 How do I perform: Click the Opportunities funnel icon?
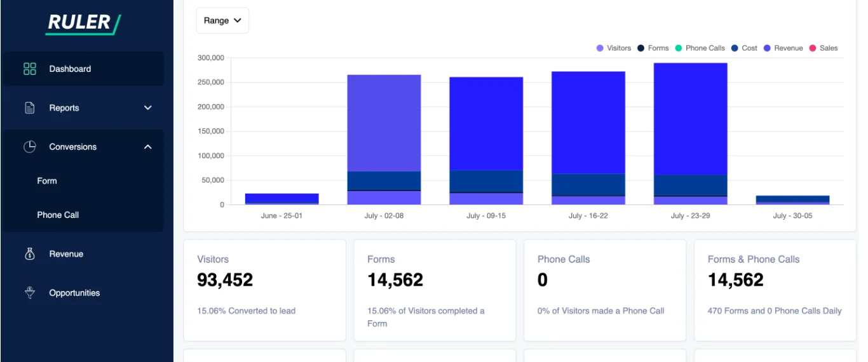(29, 293)
